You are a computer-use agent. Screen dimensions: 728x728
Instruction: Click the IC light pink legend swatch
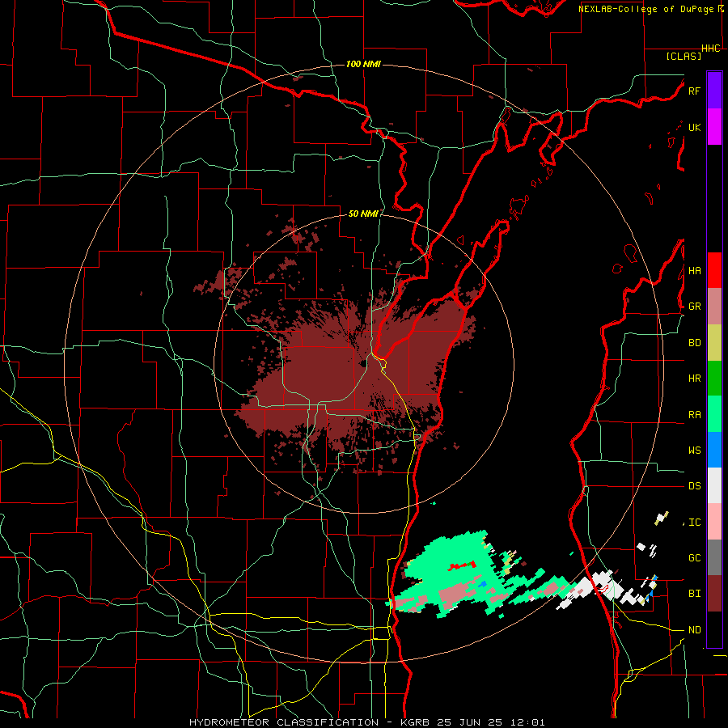(714, 522)
